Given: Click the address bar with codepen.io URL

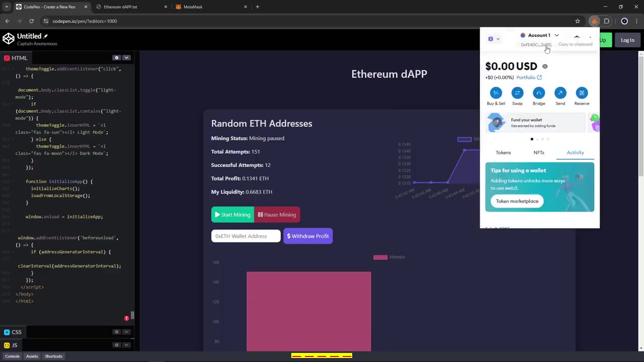Looking at the screenshot, I should pyautogui.click(x=312, y=21).
